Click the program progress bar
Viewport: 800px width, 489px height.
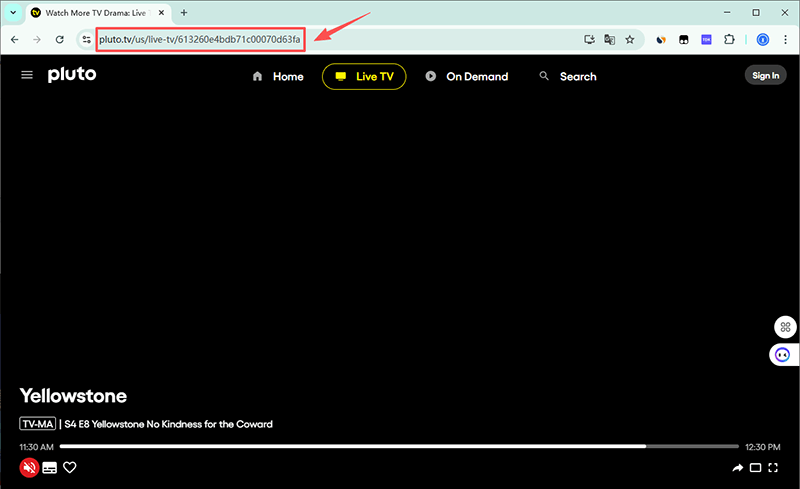399,446
